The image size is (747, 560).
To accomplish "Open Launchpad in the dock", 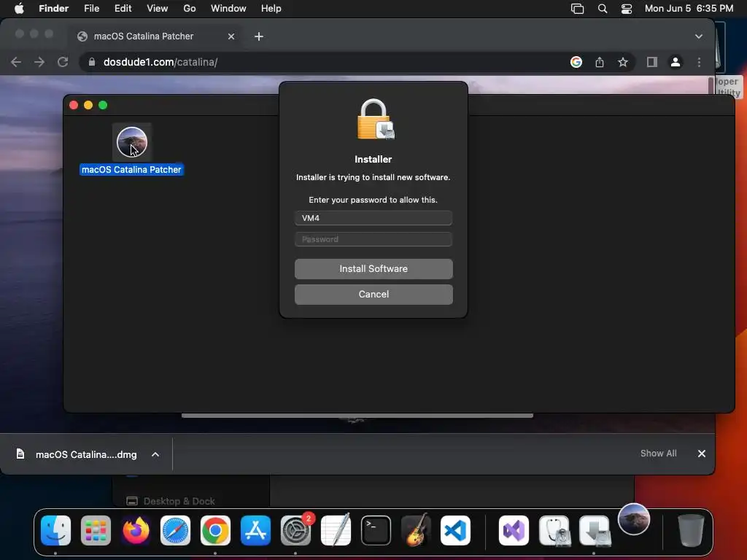I will (96, 530).
